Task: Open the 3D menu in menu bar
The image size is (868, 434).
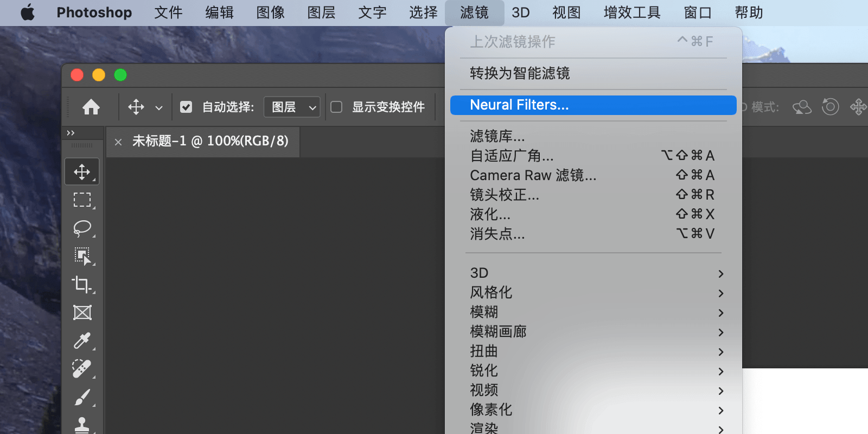Action: click(521, 12)
